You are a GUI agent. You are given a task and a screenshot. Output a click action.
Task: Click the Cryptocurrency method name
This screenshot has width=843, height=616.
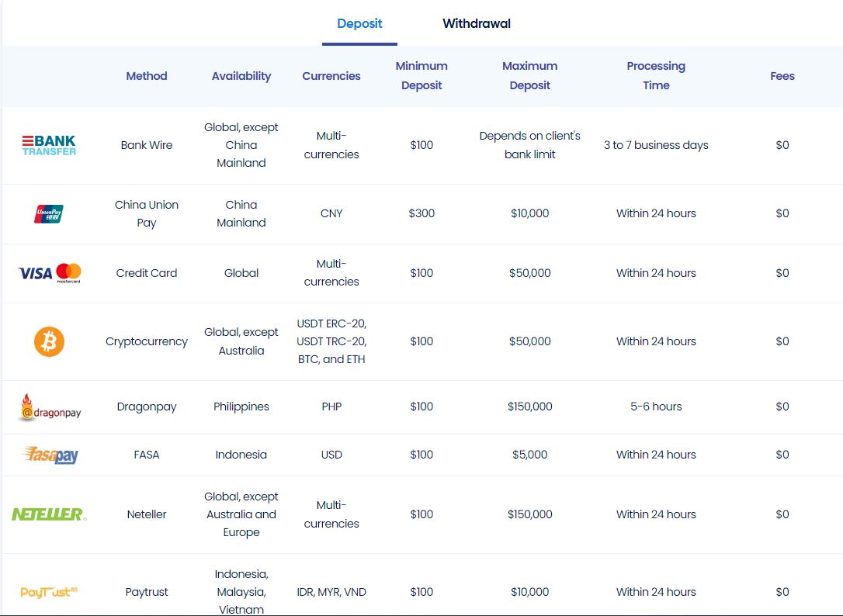(147, 341)
